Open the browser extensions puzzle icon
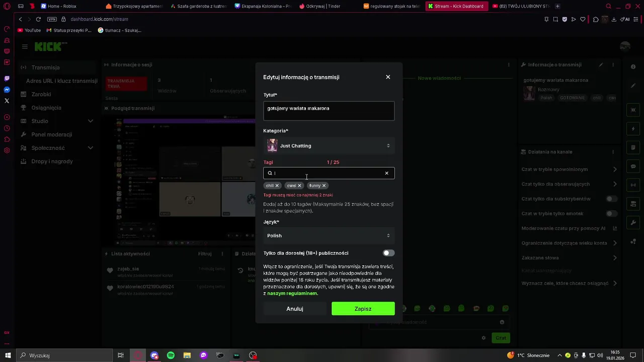644x362 pixels. click(x=596, y=19)
